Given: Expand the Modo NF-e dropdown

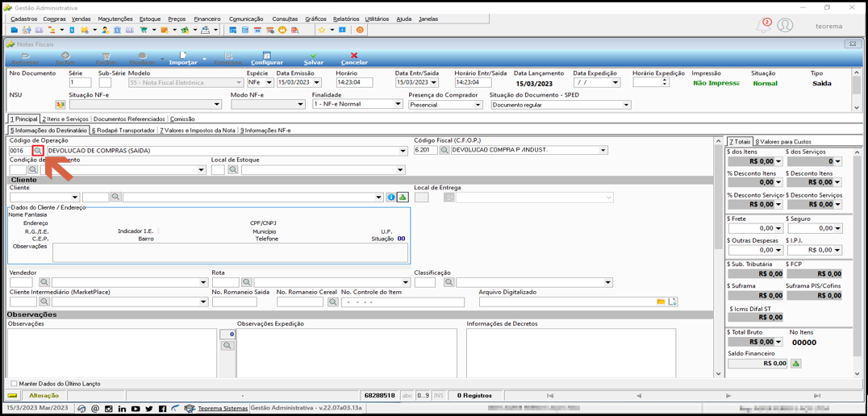Looking at the screenshot, I should [x=301, y=105].
